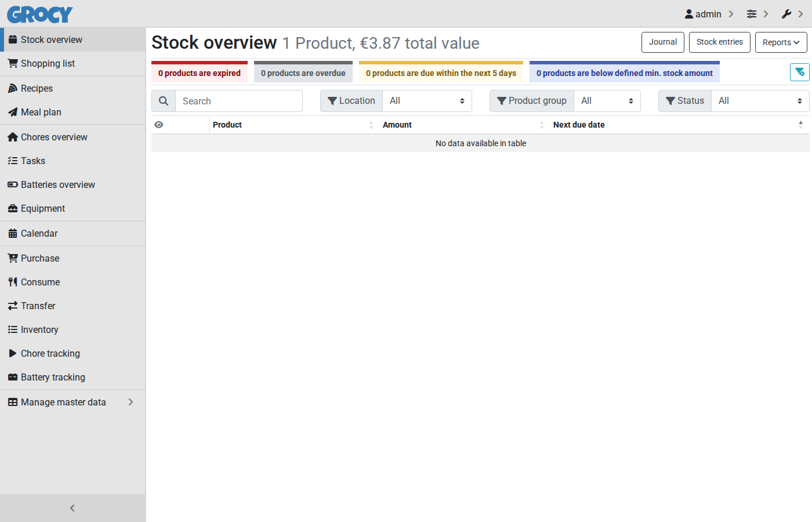
Task: Open the Product group filter dropdown
Action: pyautogui.click(x=607, y=101)
